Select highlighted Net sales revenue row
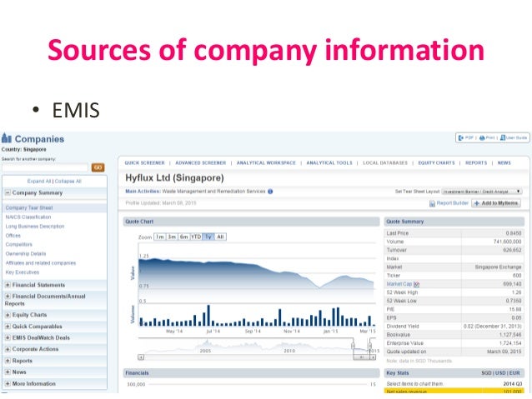 tap(454, 392)
